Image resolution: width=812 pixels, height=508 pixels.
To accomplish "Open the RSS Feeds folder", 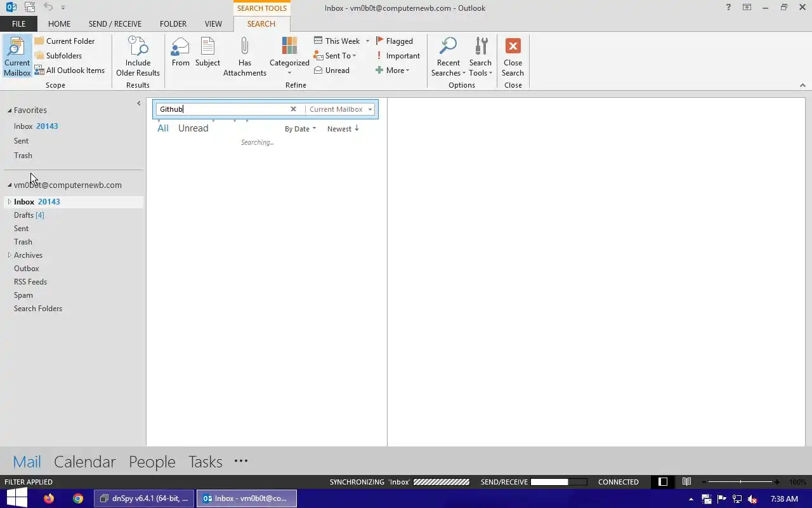I will pyautogui.click(x=30, y=282).
